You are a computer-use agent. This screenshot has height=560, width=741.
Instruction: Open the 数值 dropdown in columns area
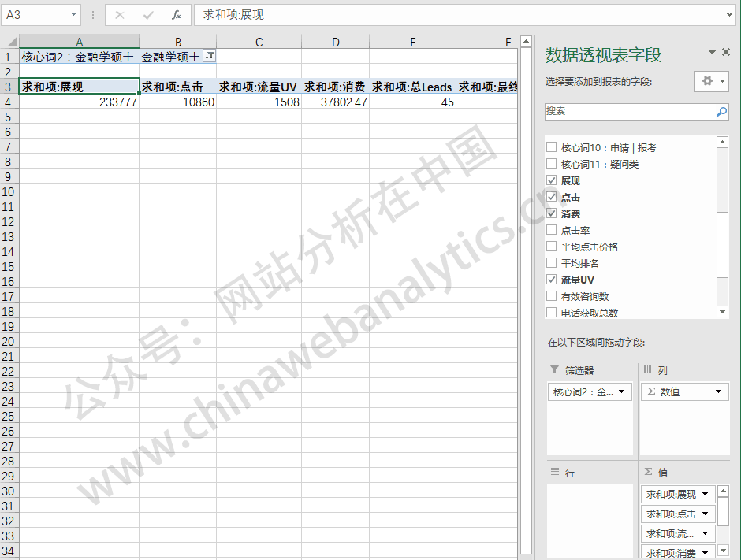[718, 391]
